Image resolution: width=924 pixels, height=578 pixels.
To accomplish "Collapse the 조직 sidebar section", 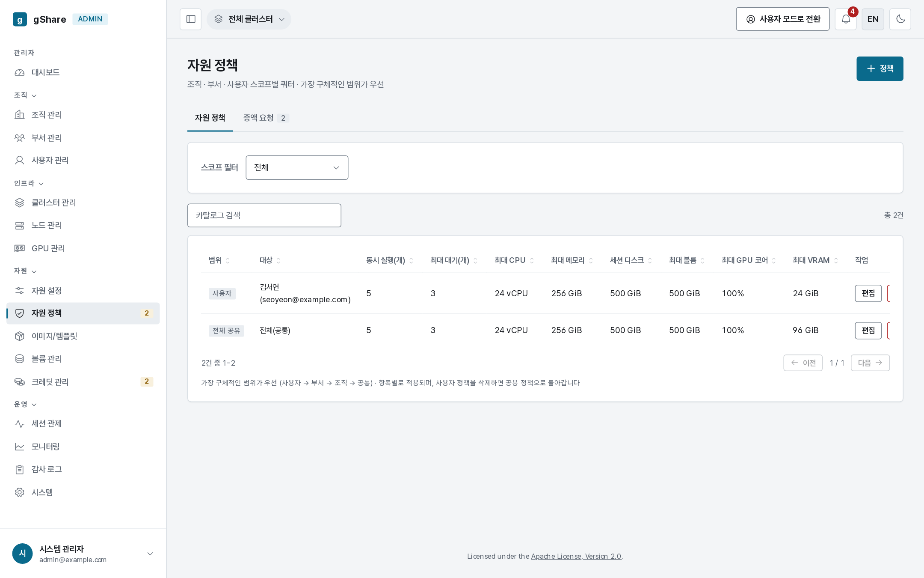I will click(x=25, y=95).
